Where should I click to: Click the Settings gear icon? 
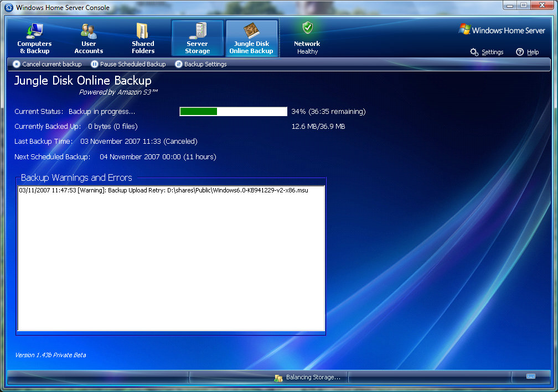point(474,52)
